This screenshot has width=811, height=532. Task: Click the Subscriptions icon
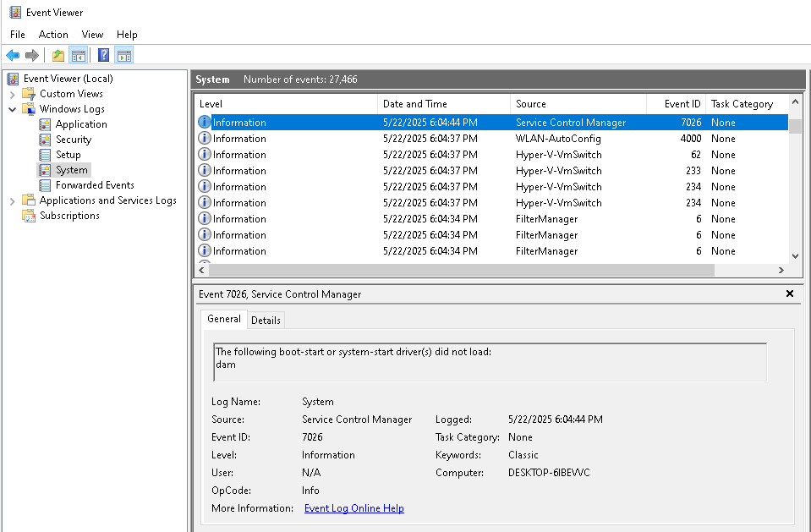click(29, 216)
